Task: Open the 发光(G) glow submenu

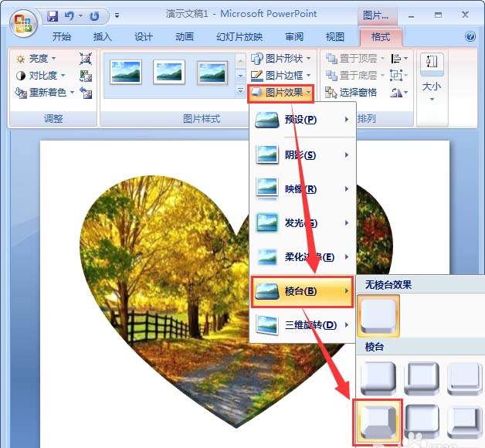Action: 303,222
